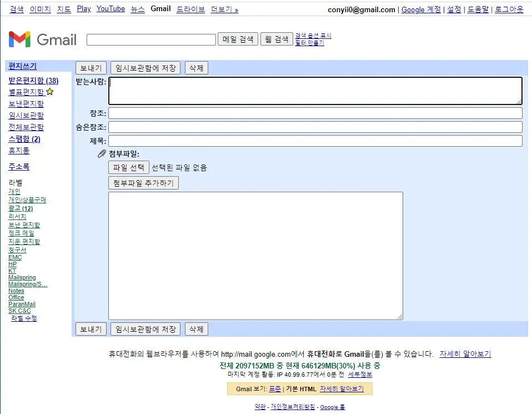
Task: Select the 청구서 label
Action: (17, 250)
